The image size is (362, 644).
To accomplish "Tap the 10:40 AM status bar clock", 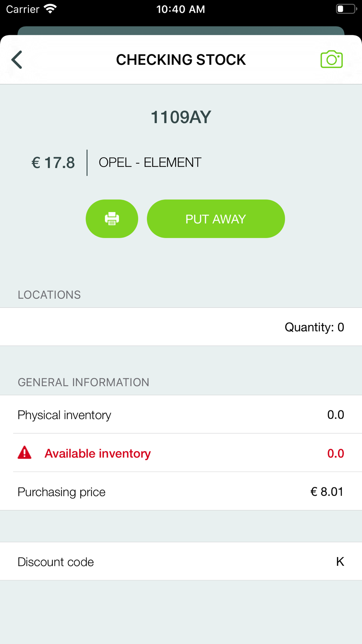I will (181, 9).
